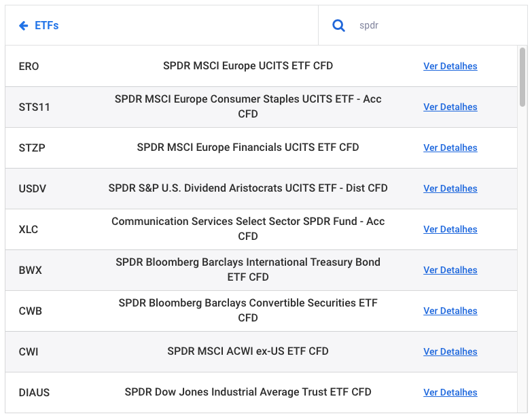Open Ver Detalhes for STS11
Screen dimensions: 532x418
click(x=450, y=107)
